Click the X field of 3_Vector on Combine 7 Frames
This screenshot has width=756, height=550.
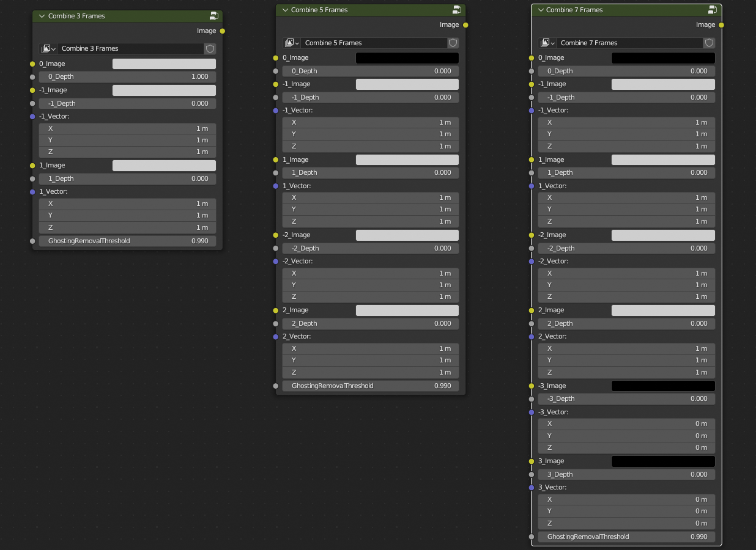click(626, 499)
